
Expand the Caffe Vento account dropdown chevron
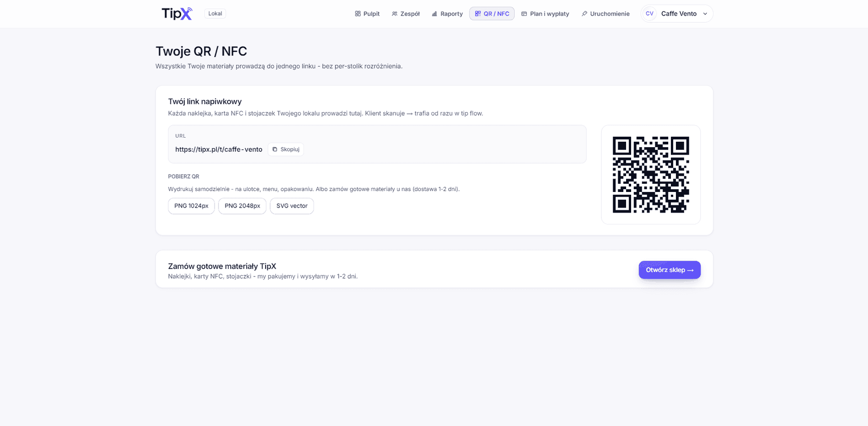[705, 14]
